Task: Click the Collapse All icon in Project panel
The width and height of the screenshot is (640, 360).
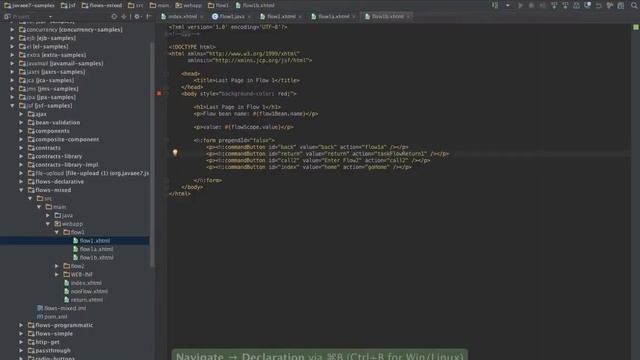Action: click(x=124, y=16)
